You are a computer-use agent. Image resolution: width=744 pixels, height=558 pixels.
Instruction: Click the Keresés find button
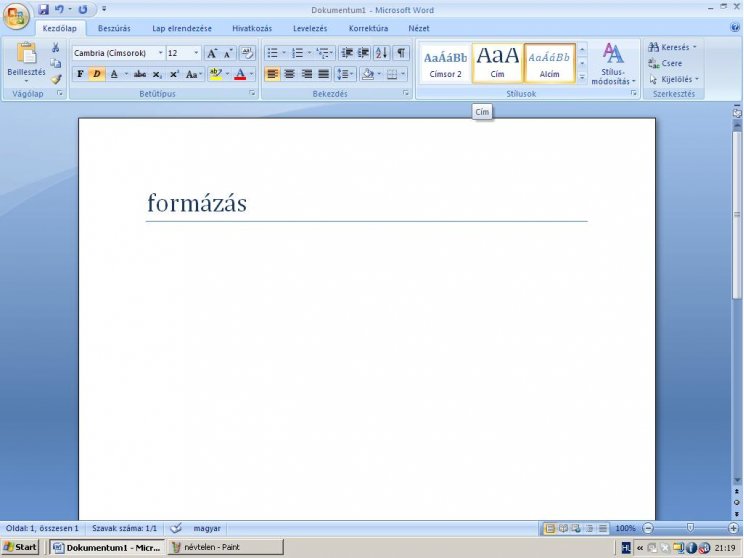pos(672,47)
